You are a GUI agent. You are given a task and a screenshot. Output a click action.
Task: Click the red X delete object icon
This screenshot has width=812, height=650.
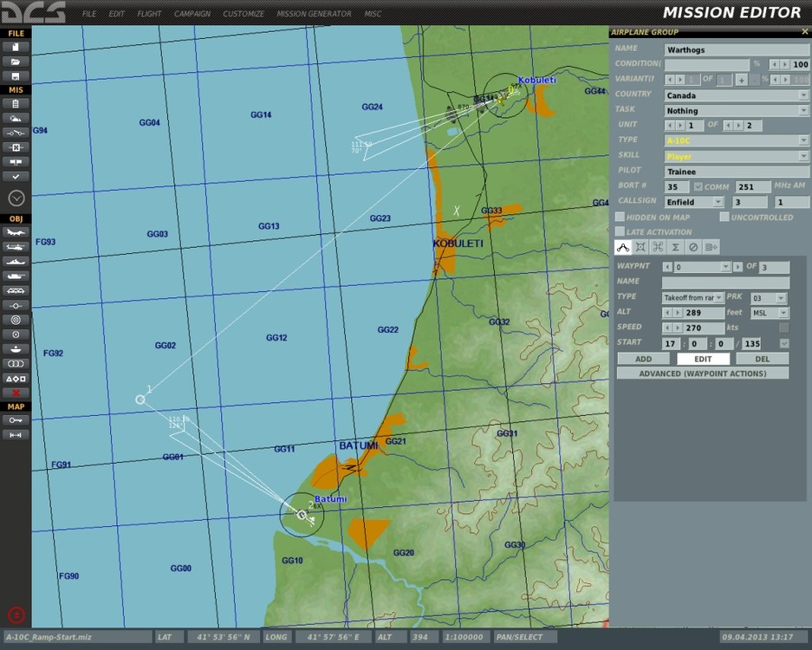point(16,393)
